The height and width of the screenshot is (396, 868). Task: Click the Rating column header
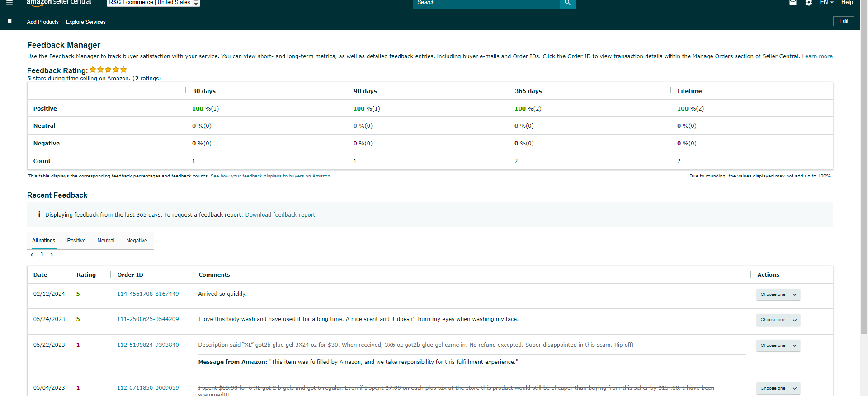[86, 275]
